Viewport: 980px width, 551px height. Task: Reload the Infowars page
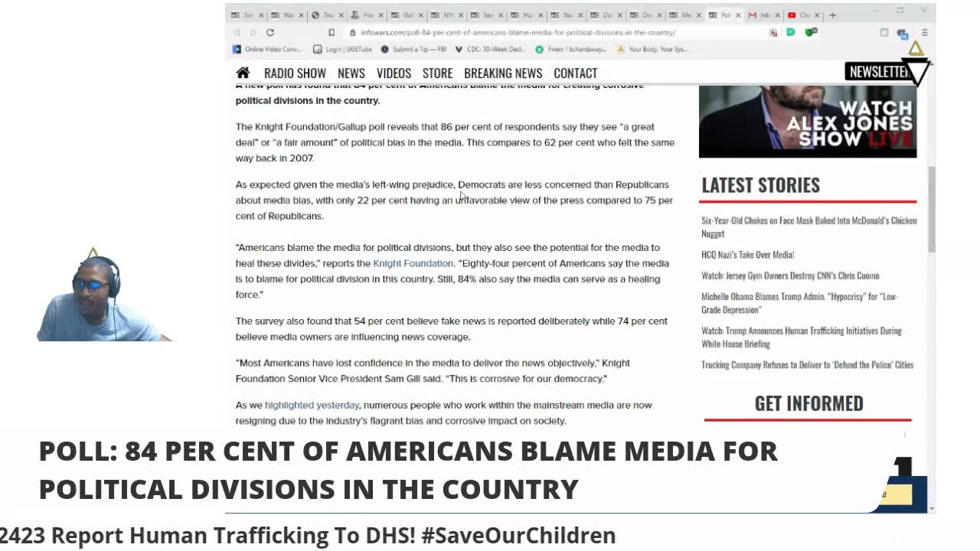pos(270,32)
